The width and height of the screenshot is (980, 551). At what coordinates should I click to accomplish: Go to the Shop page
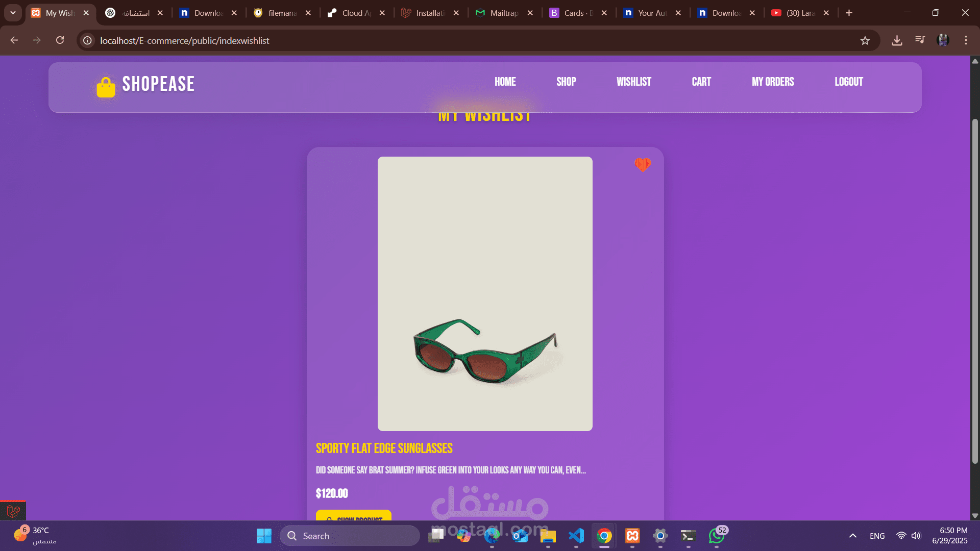point(566,82)
